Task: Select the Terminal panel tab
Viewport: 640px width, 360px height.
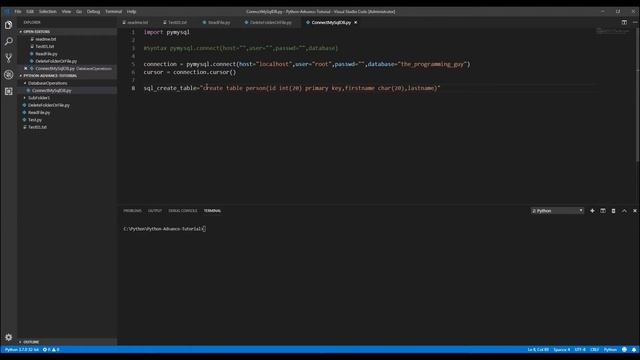Action: point(212,211)
